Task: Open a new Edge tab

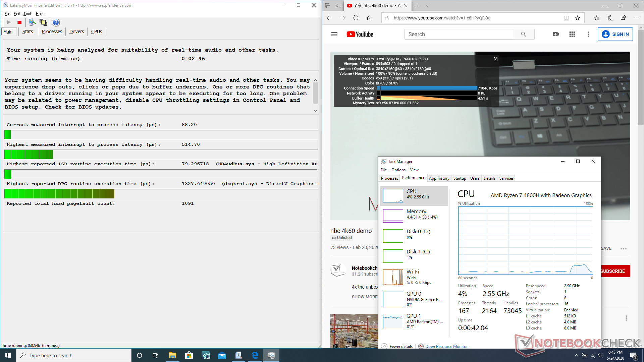Action: pyautogui.click(x=417, y=6)
